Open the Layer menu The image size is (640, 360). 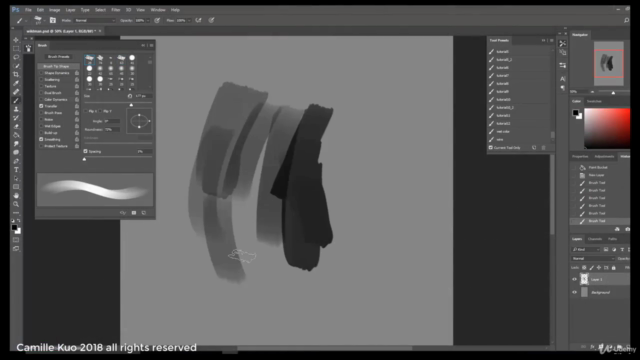click(x=71, y=10)
